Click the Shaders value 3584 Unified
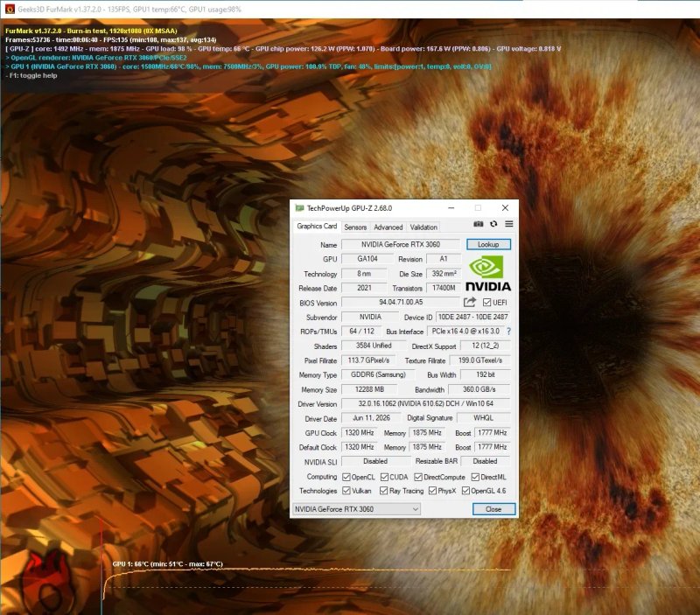Image resolution: width=700 pixels, height=615 pixels. point(374,346)
